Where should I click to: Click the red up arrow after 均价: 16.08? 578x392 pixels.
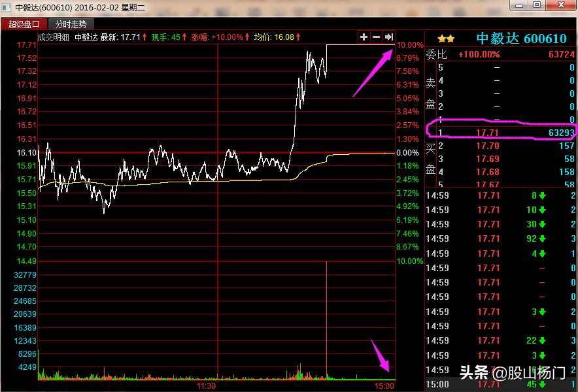click(298, 37)
